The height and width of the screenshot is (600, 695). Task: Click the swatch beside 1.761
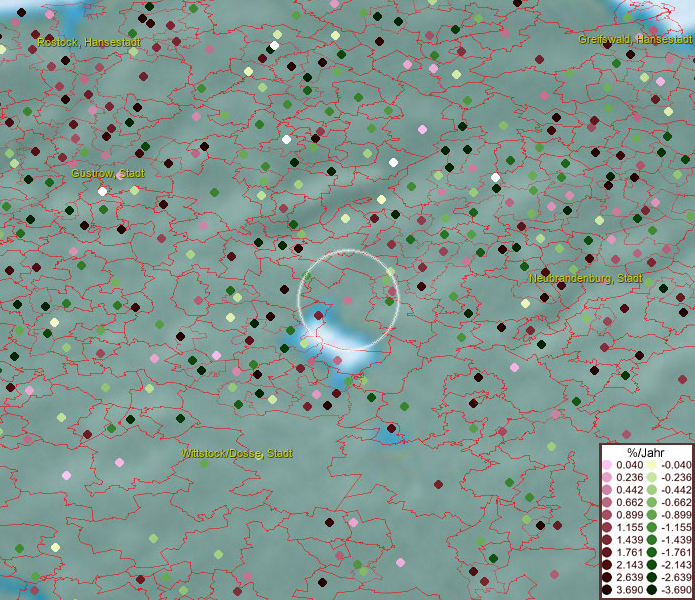[x=607, y=553]
